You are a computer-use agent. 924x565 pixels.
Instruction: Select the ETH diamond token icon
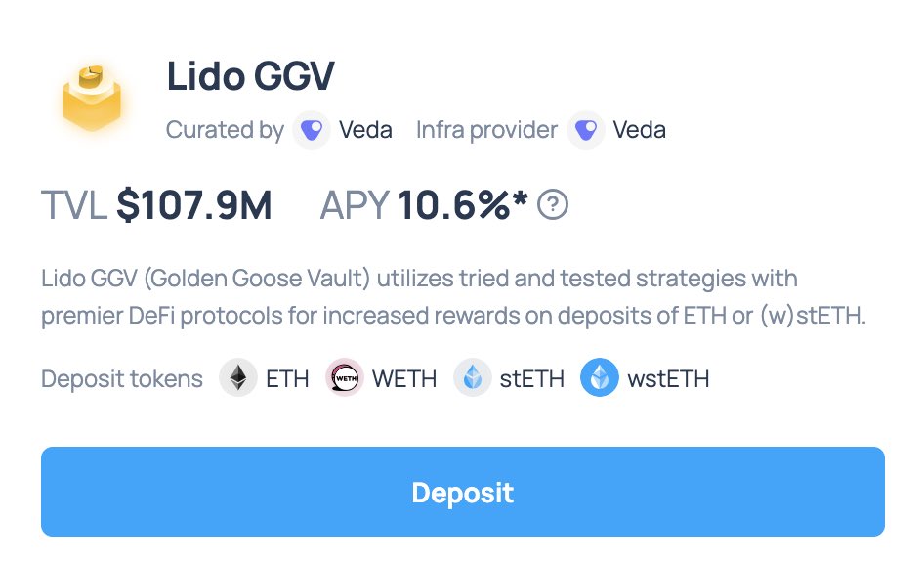(238, 377)
